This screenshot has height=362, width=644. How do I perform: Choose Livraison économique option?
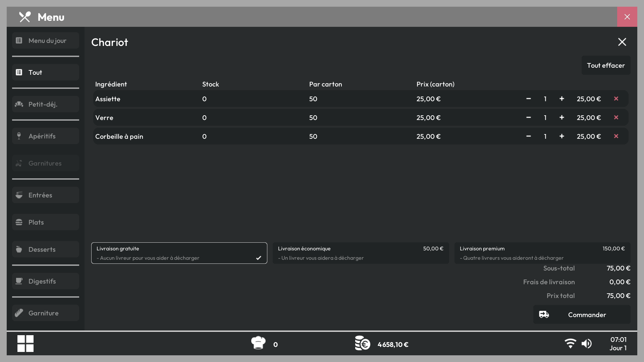[x=361, y=253]
